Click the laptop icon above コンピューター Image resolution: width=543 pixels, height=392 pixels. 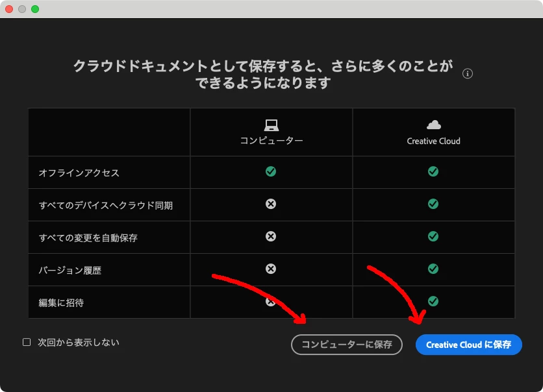[x=271, y=125]
